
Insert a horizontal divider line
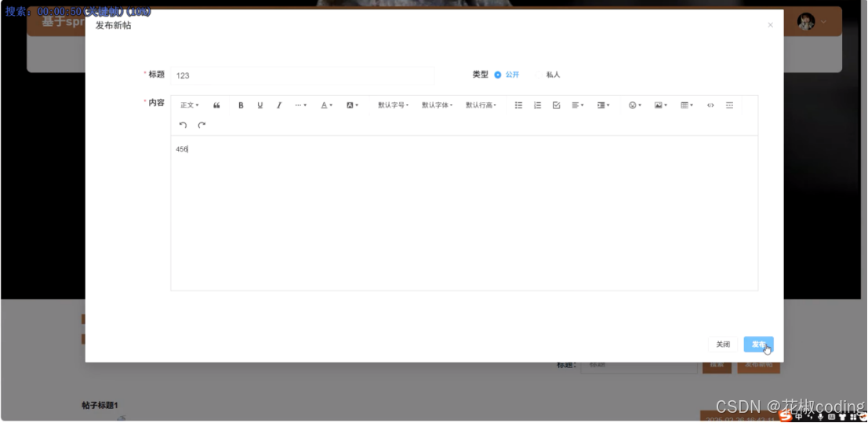pyautogui.click(x=730, y=105)
